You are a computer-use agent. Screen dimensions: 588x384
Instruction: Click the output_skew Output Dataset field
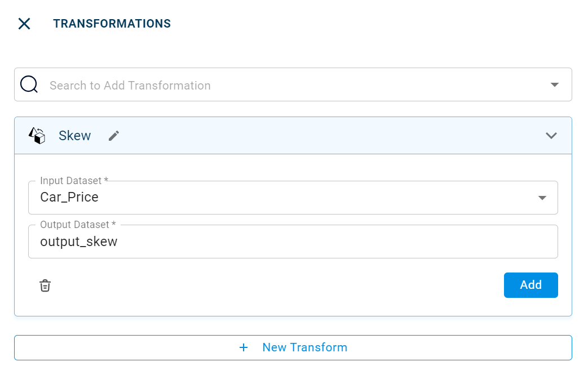(78, 242)
